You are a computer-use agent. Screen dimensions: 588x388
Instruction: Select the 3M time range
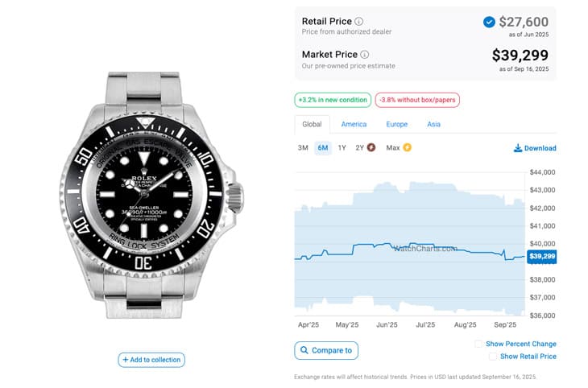pyautogui.click(x=303, y=148)
